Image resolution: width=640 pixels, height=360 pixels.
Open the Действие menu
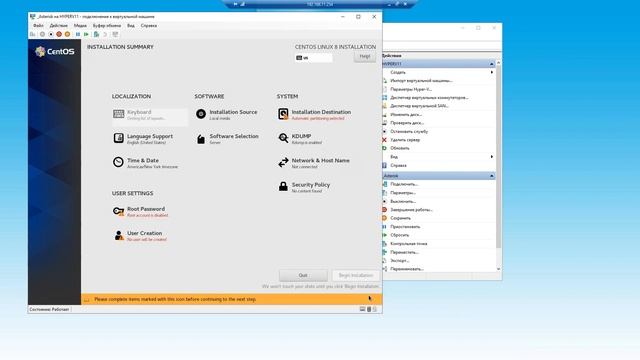tap(58, 25)
